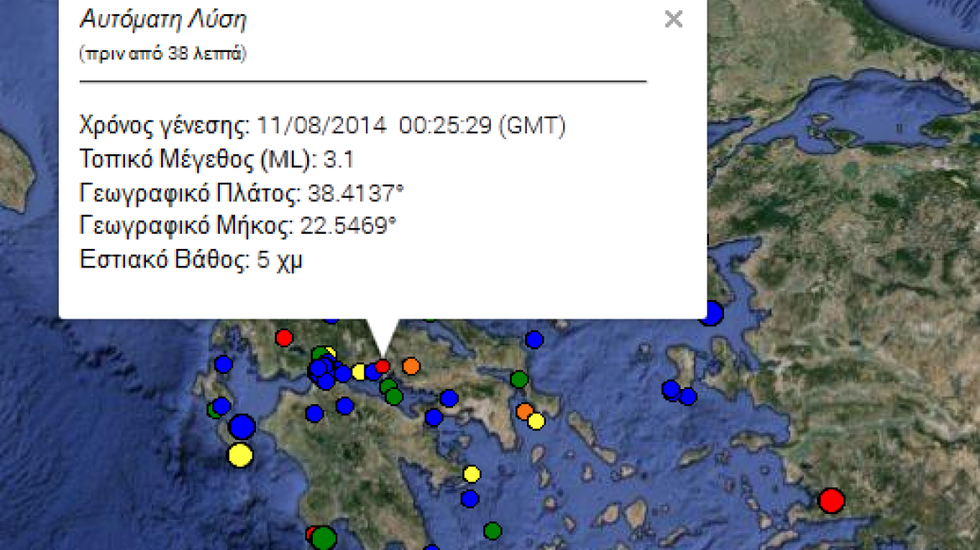The height and width of the screenshot is (550, 980).
Task: Select the large red marker near the Turkish coast
Action: pos(831,502)
